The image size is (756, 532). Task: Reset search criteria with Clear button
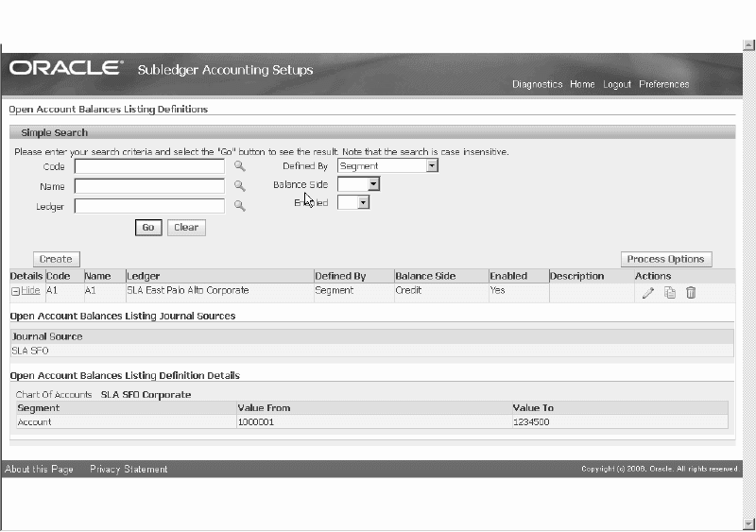pos(186,228)
